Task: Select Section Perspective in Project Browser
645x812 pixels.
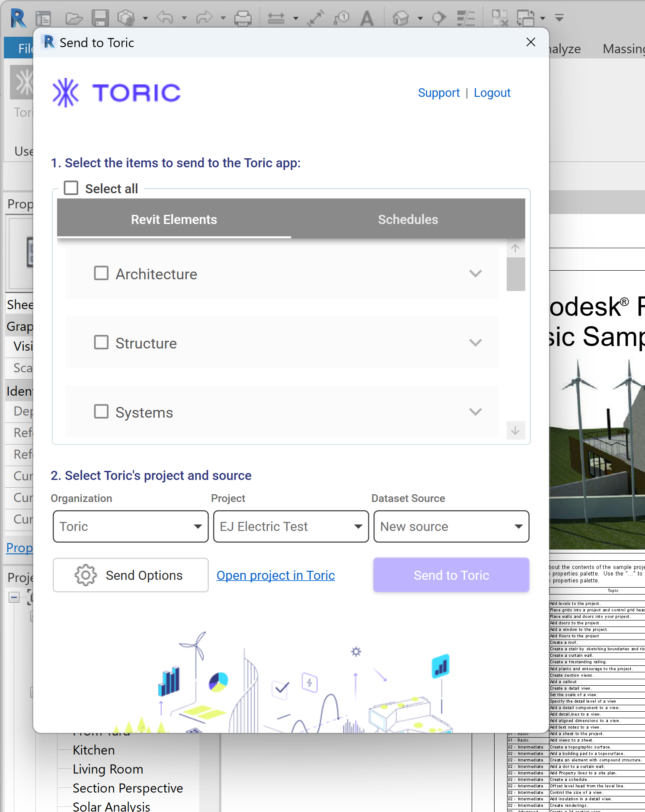Action: [x=128, y=788]
